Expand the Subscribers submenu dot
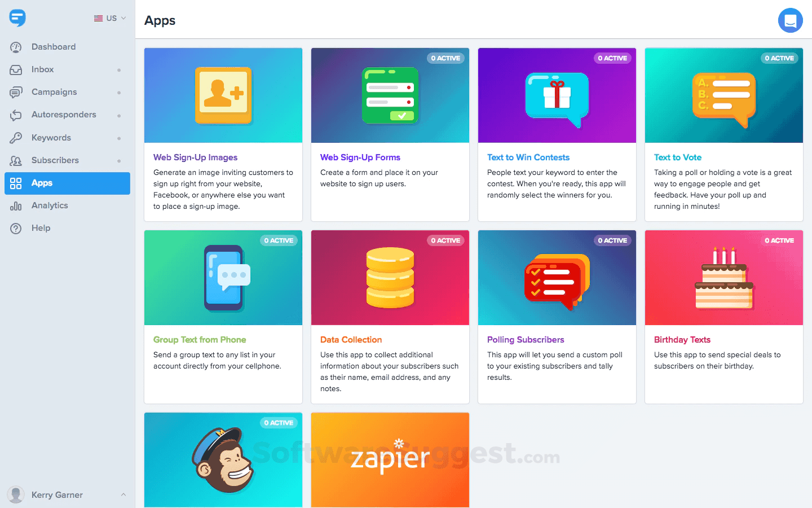 pyautogui.click(x=119, y=161)
